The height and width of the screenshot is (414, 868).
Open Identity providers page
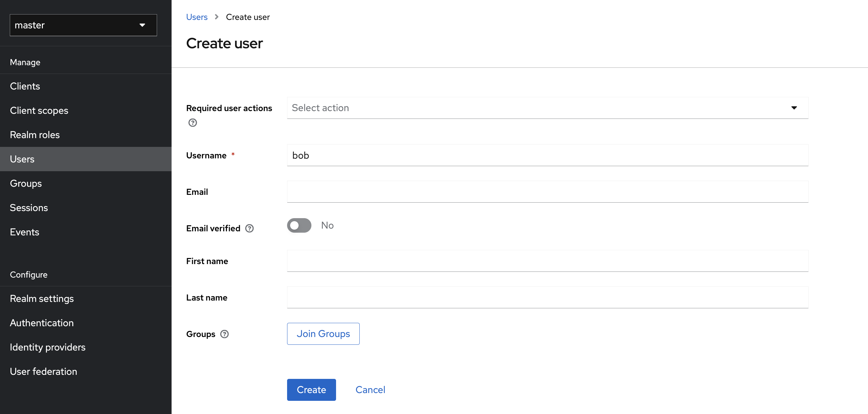click(x=48, y=347)
